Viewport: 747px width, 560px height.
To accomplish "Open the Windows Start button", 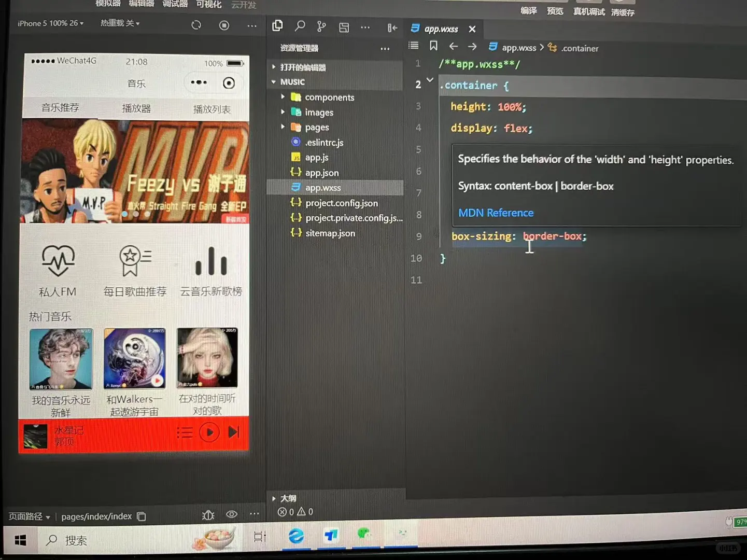I will click(x=20, y=540).
